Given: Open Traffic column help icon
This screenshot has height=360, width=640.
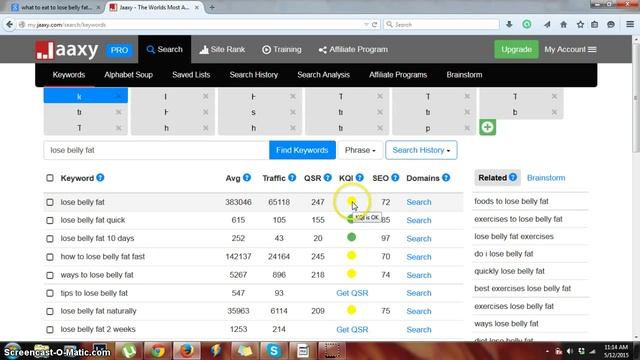Looking at the screenshot, I should tap(292, 178).
